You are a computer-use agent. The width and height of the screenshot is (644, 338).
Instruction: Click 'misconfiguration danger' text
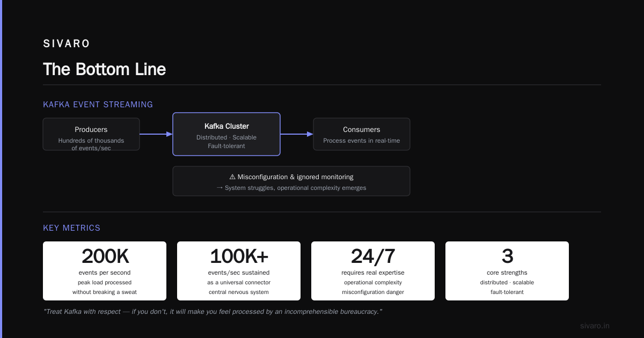(x=373, y=292)
